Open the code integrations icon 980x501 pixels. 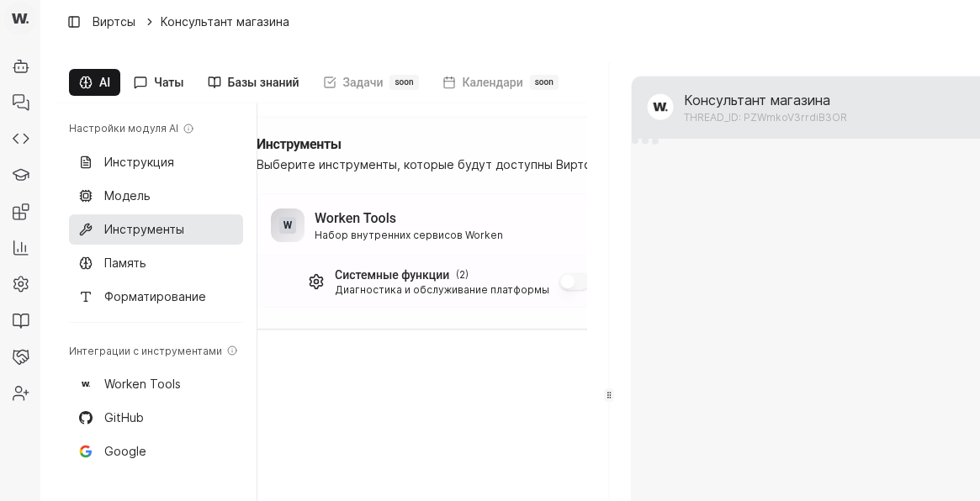tap(20, 138)
